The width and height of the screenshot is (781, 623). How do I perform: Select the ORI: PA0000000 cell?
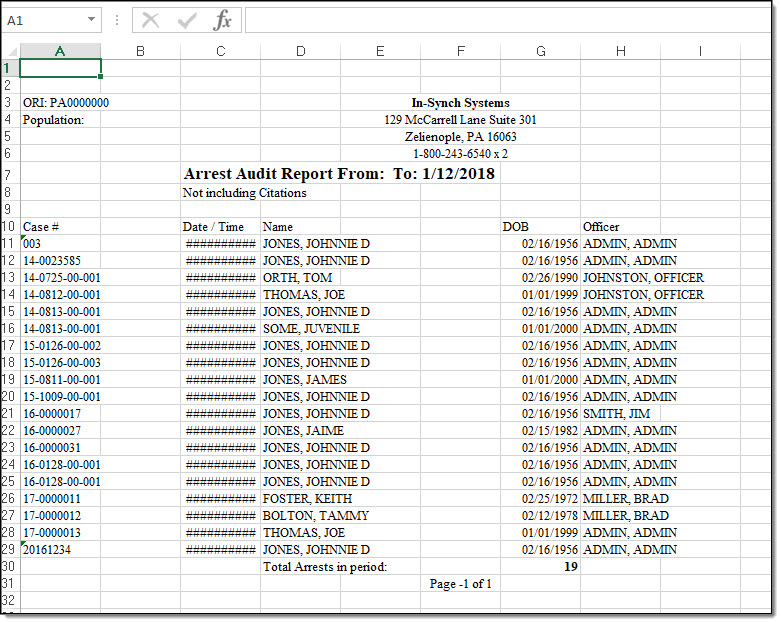pos(66,103)
